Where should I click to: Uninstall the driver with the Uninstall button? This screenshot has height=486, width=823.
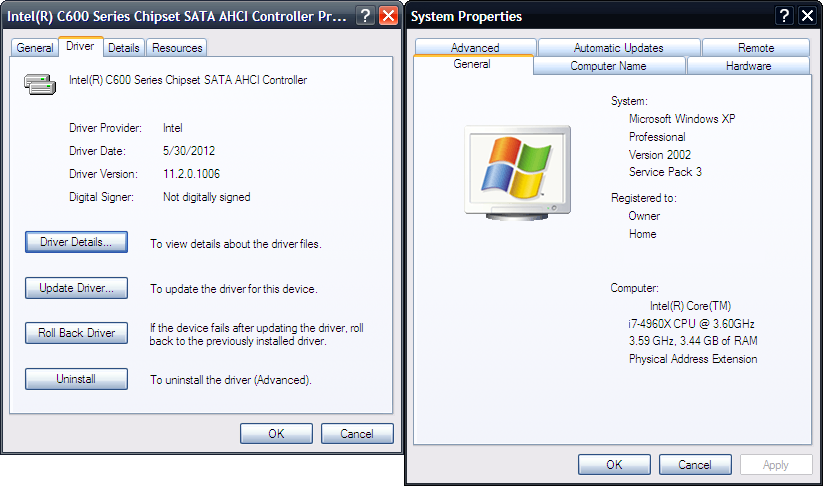tap(76, 379)
